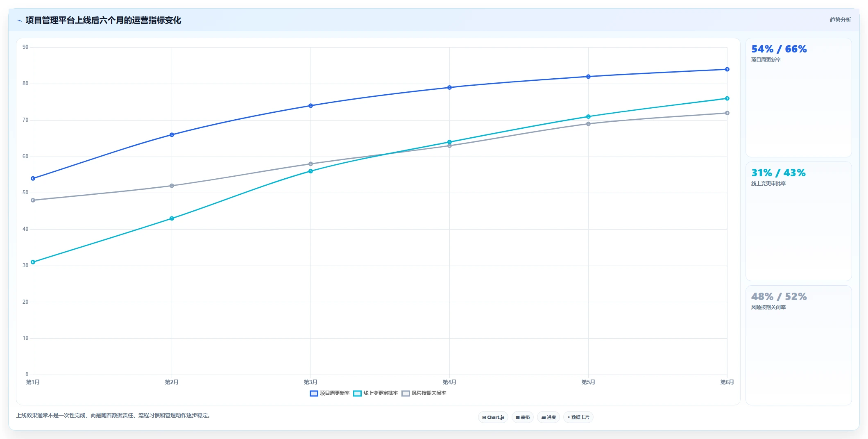This screenshot has width=868, height=439.
Task: Click the trend icon beside the dashboard title
Action: [x=19, y=20]
